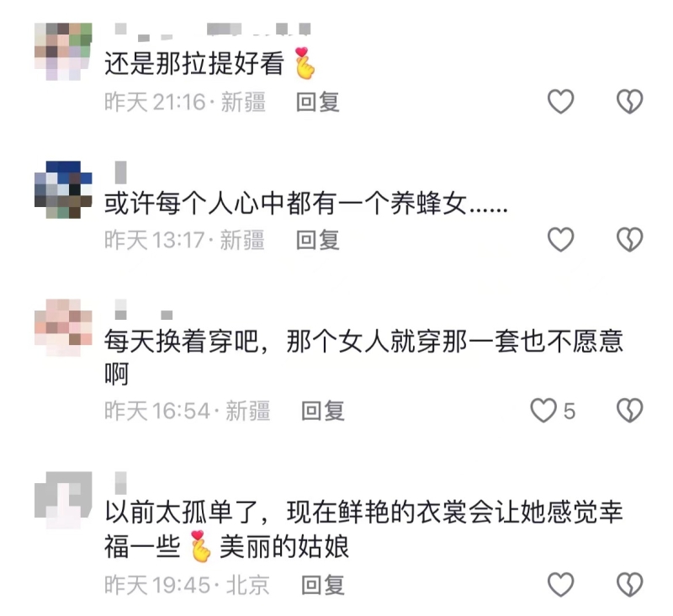Reply to the comment posted 昨天 21:16
The width and height of the screenshot is (673, 616).
click(318, 102)
